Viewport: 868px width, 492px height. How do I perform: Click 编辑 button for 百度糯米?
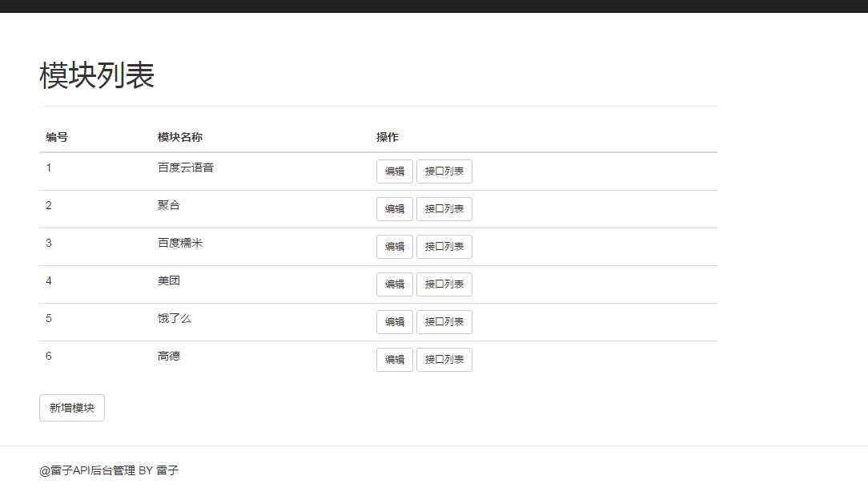coord(395,247)
